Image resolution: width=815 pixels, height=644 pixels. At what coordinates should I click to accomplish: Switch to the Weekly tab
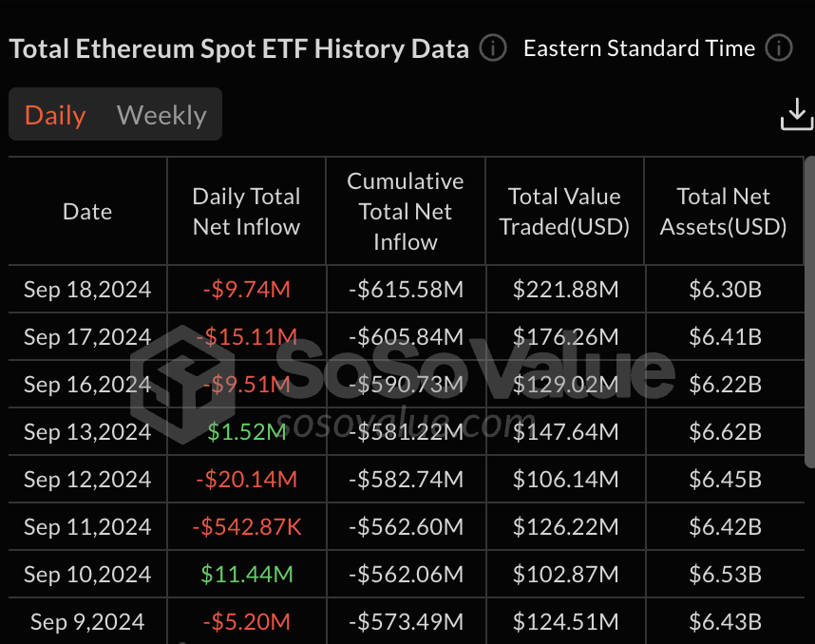161,115
